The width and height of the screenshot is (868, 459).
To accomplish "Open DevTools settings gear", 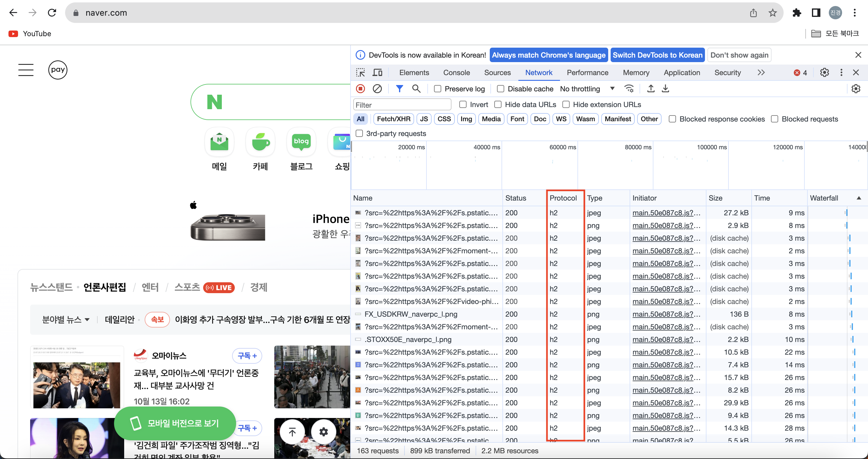I will point(824,72).
